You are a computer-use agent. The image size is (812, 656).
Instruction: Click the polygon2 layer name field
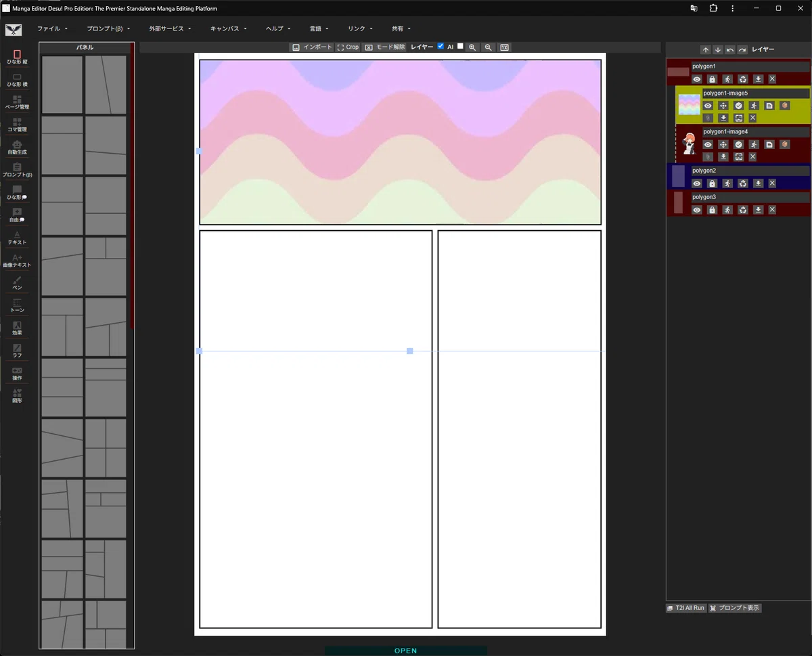pyautogui.click(x=750, y=171)
